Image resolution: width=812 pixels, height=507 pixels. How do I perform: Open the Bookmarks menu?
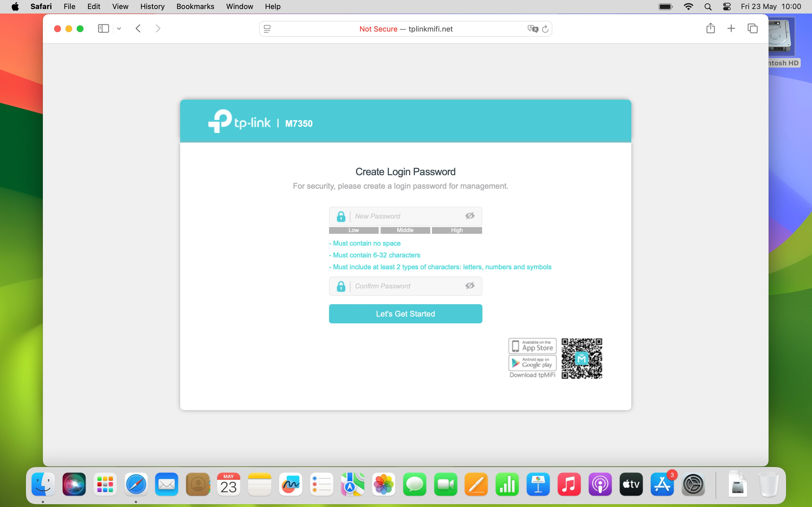195,6
